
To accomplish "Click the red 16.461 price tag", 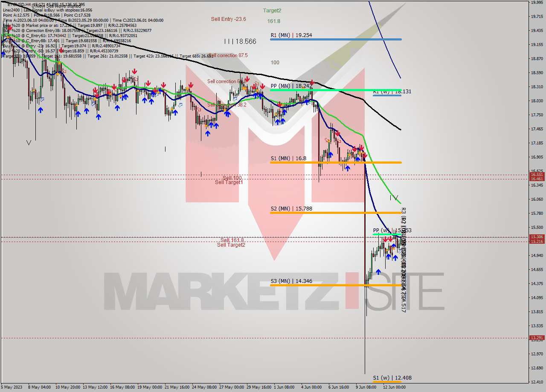I will (x=537, y=179).
